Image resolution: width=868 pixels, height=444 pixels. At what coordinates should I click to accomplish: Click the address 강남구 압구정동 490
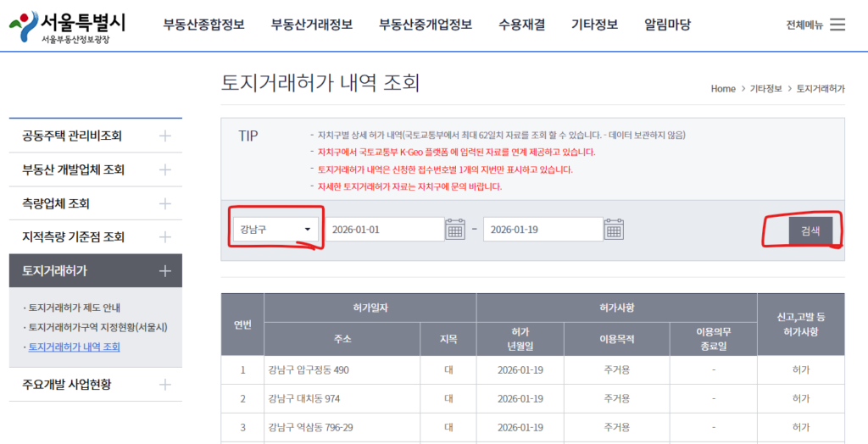tap(309, 369)
